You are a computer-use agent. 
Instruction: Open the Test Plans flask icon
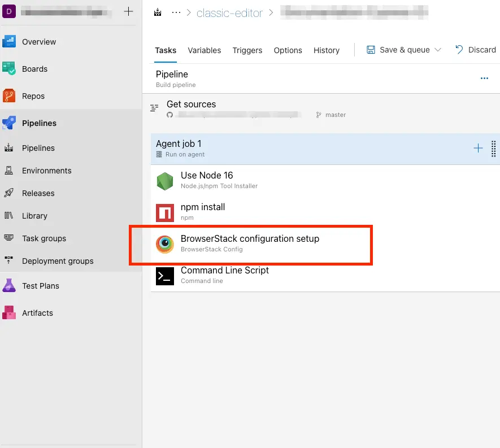click(x=9, y=286)
